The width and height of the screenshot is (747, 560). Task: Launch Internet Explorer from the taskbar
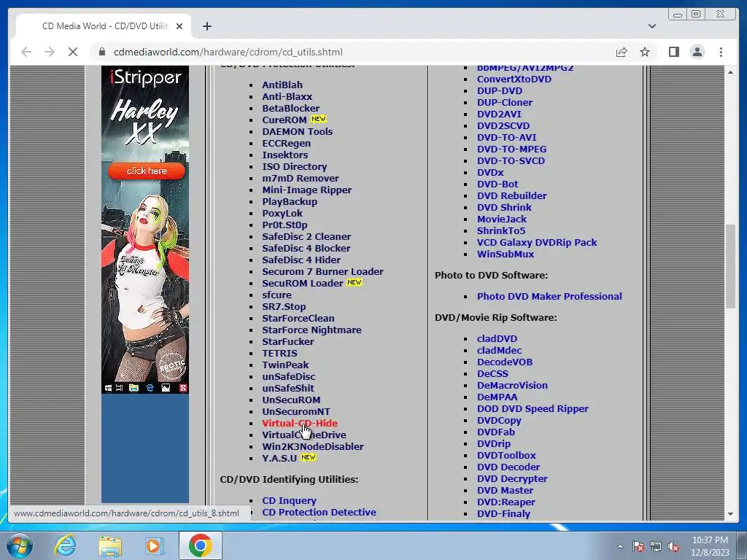65,545
